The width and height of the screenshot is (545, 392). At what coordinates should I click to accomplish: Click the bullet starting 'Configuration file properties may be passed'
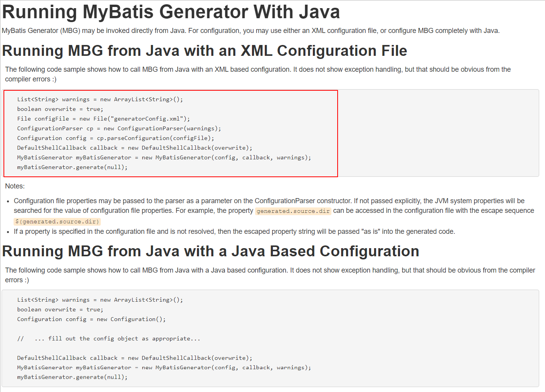tap(274, 211)
